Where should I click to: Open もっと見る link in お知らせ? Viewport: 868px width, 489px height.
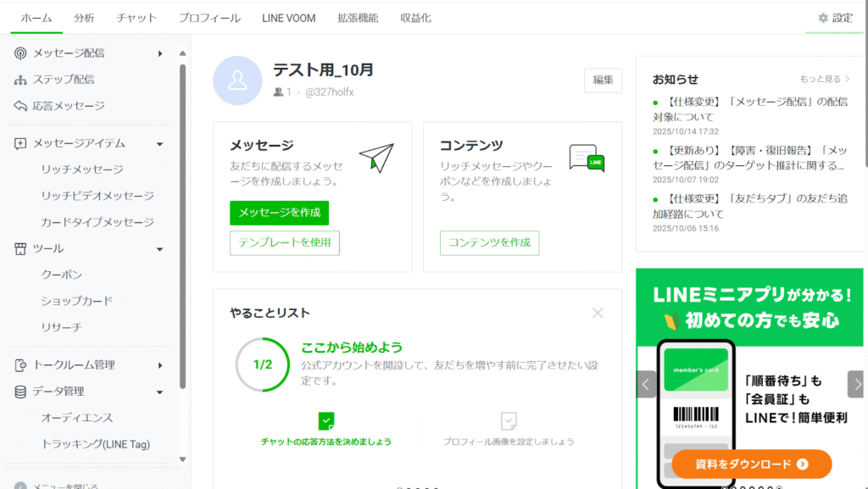[x=825, y=79]
